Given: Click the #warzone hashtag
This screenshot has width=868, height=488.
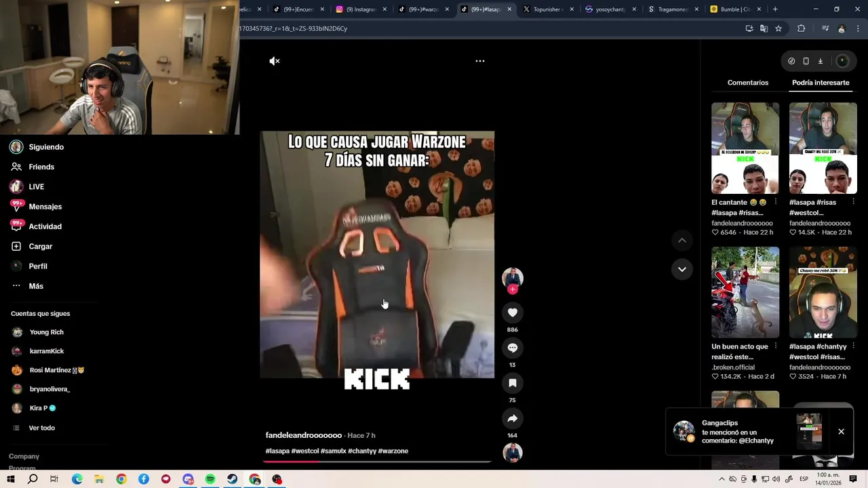Looking at the screenshot, I should 393,451.
